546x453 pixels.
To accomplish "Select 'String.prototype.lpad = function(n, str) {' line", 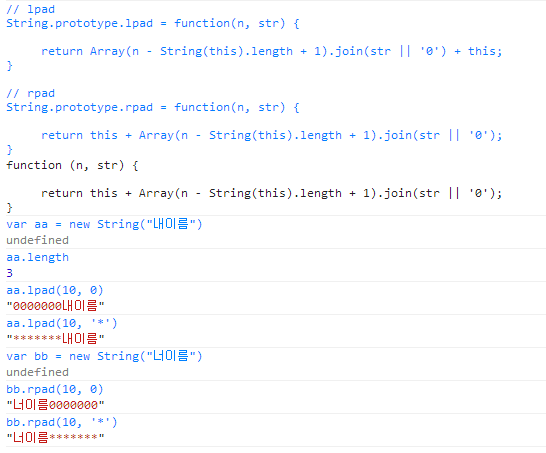I will (153, 24).
